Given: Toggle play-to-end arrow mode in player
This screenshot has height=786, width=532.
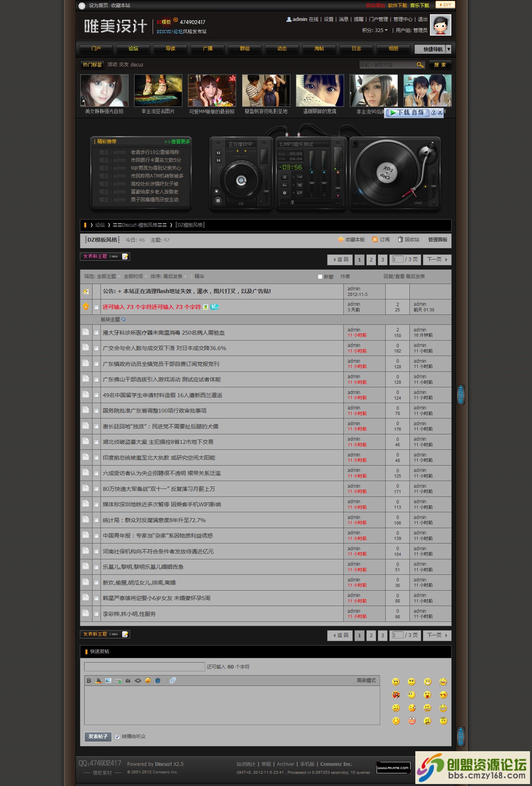Looking at the screenshot, I should point(299,177).
